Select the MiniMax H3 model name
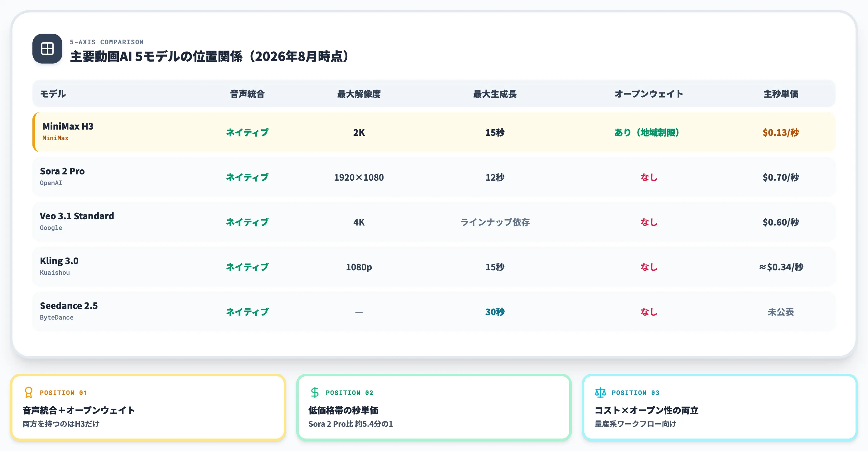 pos(68,126)
